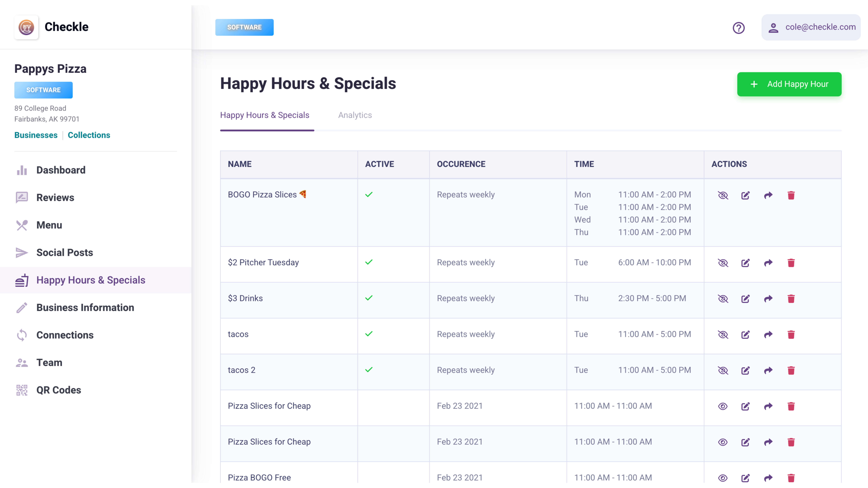
Task: Click the "$3 Drinks" name cell
Action: (x=289, y=300)
